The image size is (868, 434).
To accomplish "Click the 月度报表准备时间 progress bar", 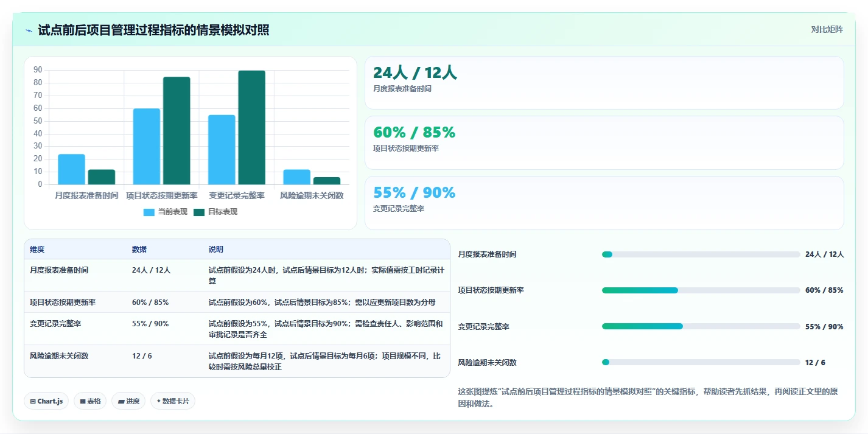I will tap(701, 254).
